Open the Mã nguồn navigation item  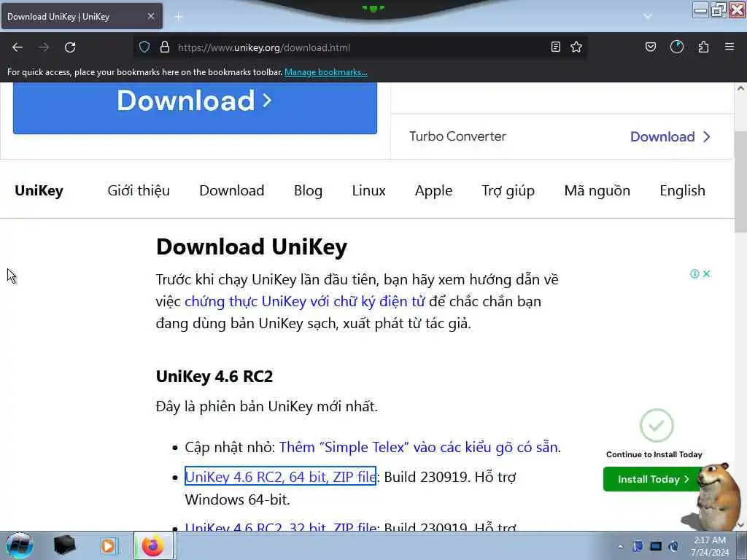point(597,190)
